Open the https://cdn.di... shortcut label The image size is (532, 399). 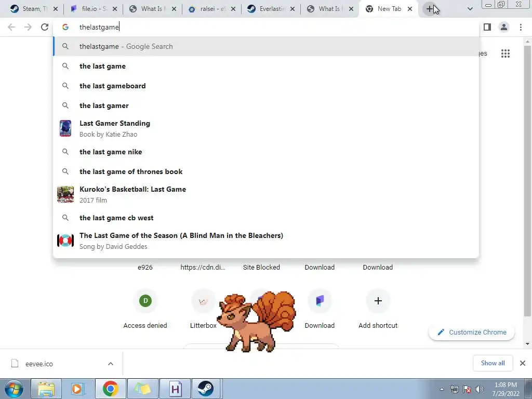203,268
